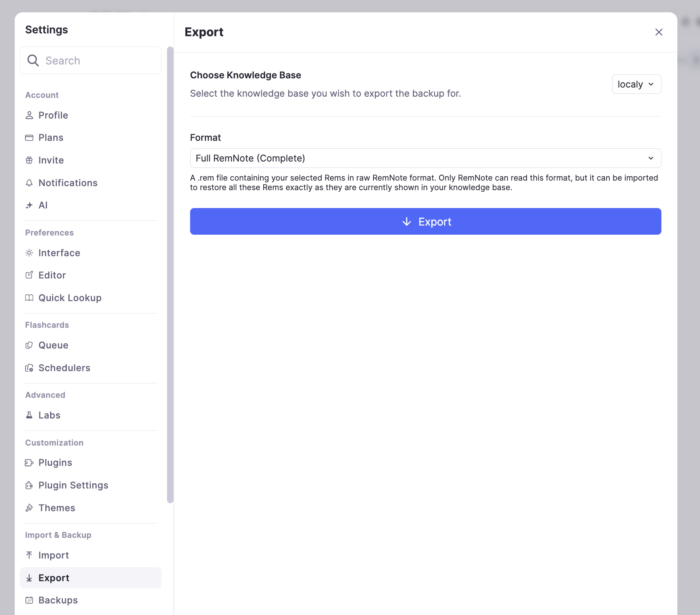Open the Import settings page
Screen dimensions: 700x615
pyautogui.click(x=53, y=555)
